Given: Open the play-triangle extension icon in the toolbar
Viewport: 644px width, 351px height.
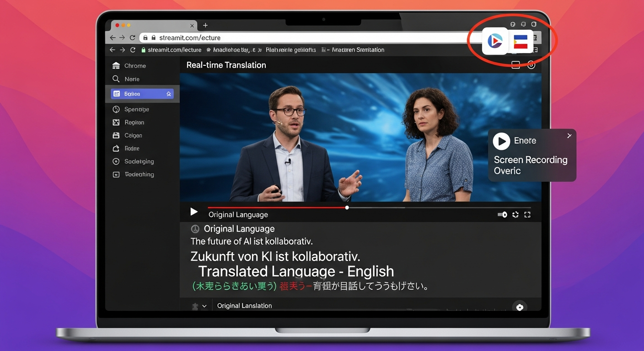Looking at the screenshot, I should pyautogui.click(x=495, y=41).
